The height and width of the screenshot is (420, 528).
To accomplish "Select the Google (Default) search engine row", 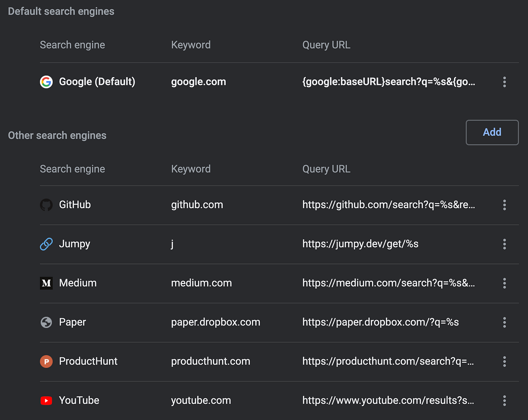I will pos(97,82).
